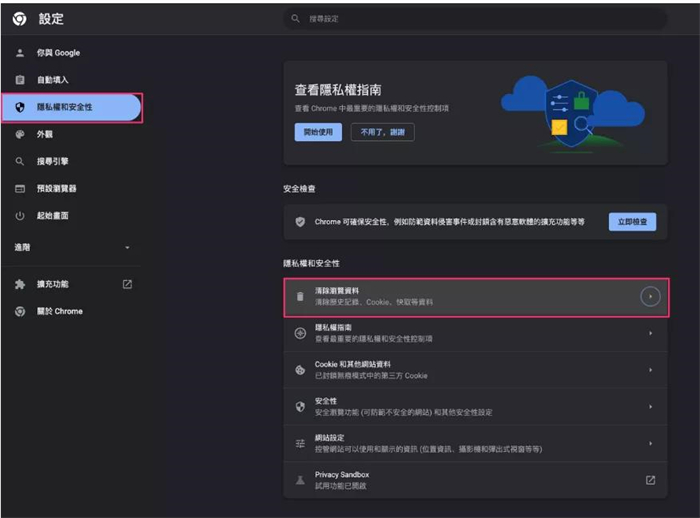
Task: Click the 查看隱私權指南 heading
Action: coord(338,90)
